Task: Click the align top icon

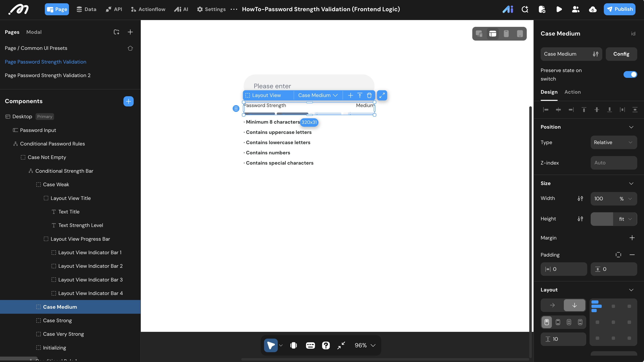Action: 584,110
